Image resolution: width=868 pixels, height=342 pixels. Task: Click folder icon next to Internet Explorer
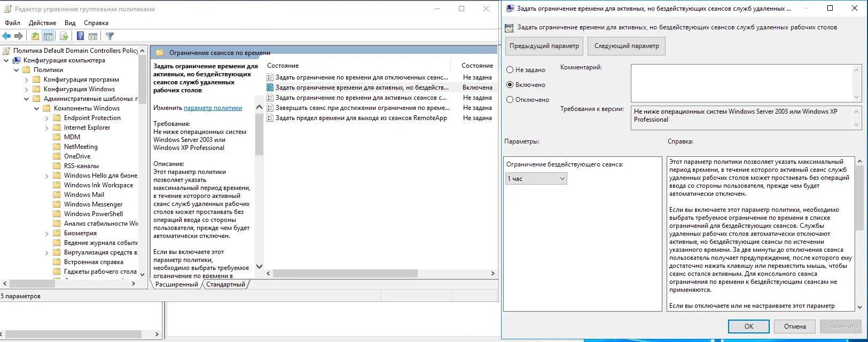57,128
